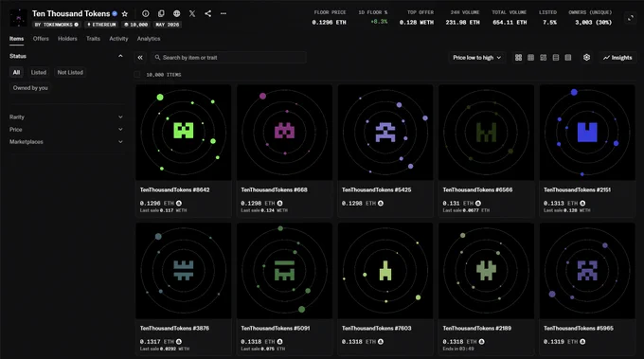Open the TenThousandTokens #6566 artwork
Image resolution: width=644 pixels, height=359 pixels.
pyautogui.click(x=486, y=133)
